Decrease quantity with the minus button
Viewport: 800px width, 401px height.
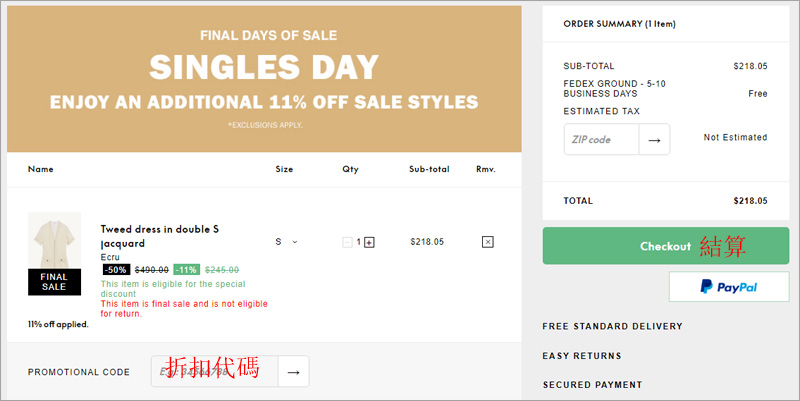[x=347, y=242]
